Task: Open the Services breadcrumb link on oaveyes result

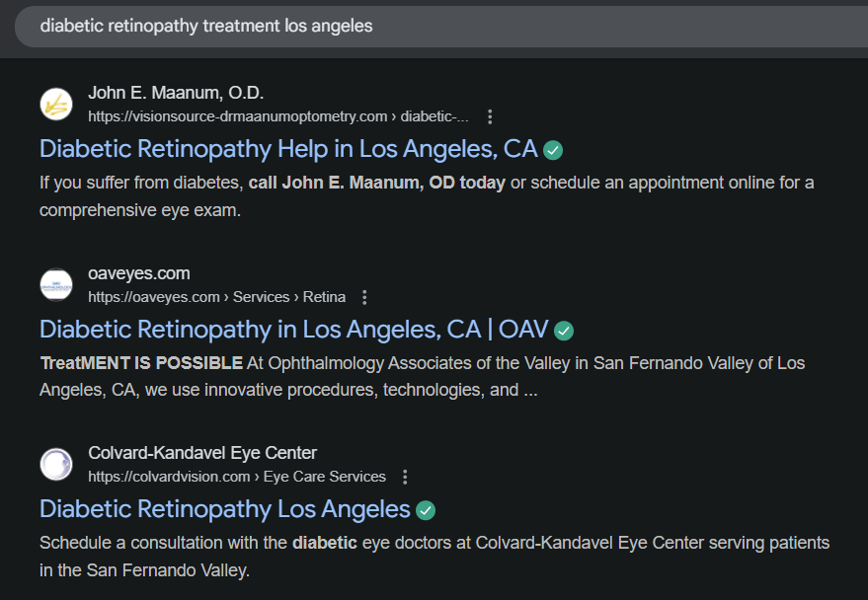Action: coord(261,297)
